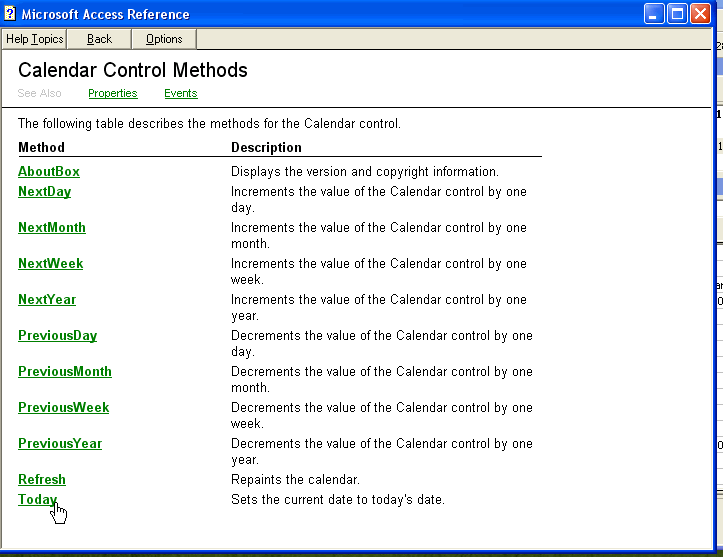This screenshot has height=557, width=723.
Task: Open the Properties link
Action: point(113,93)
